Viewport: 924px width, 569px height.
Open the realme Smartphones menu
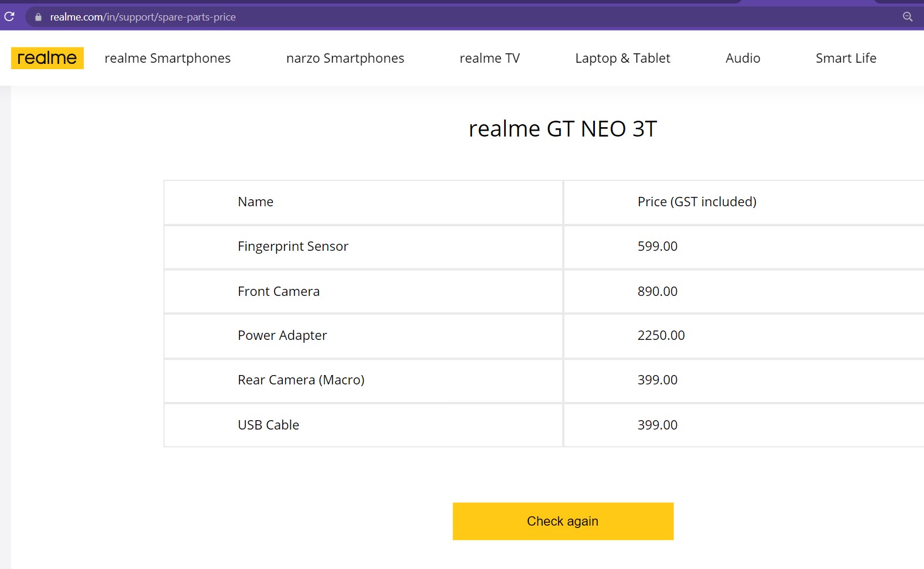[167, 58]
